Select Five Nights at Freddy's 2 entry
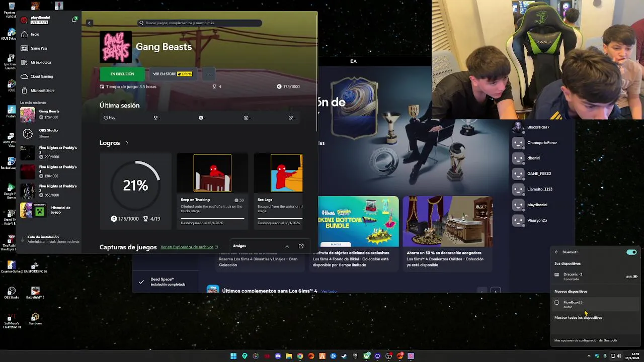This screenshot has width=644, height=362. [49, 191]
